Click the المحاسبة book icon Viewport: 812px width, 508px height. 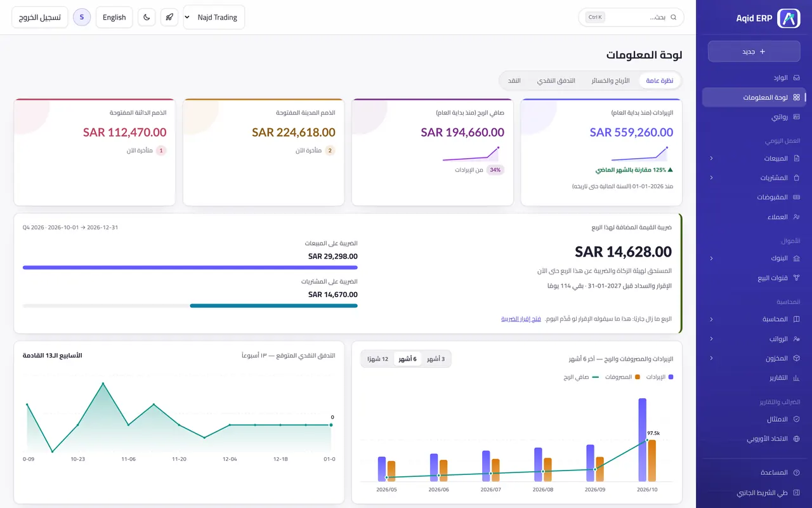(x=797, y=319)
